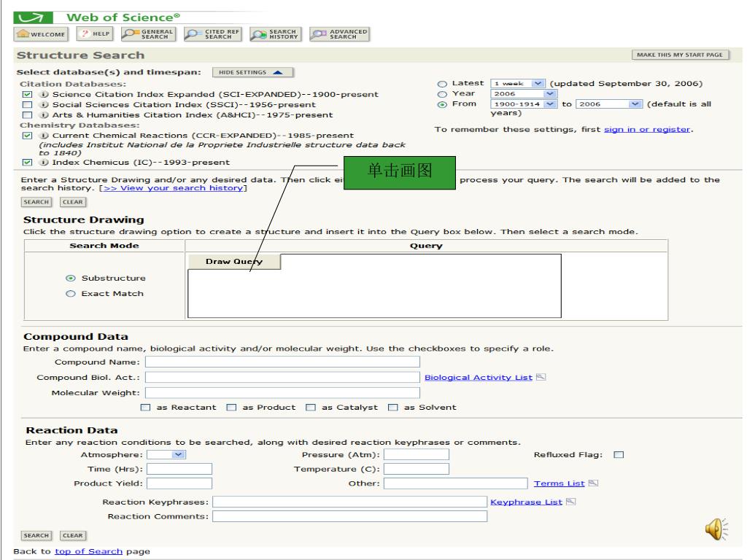747x560 pixels.
Task: Open the Atmosphere dropdown
Action: [166, 455]
